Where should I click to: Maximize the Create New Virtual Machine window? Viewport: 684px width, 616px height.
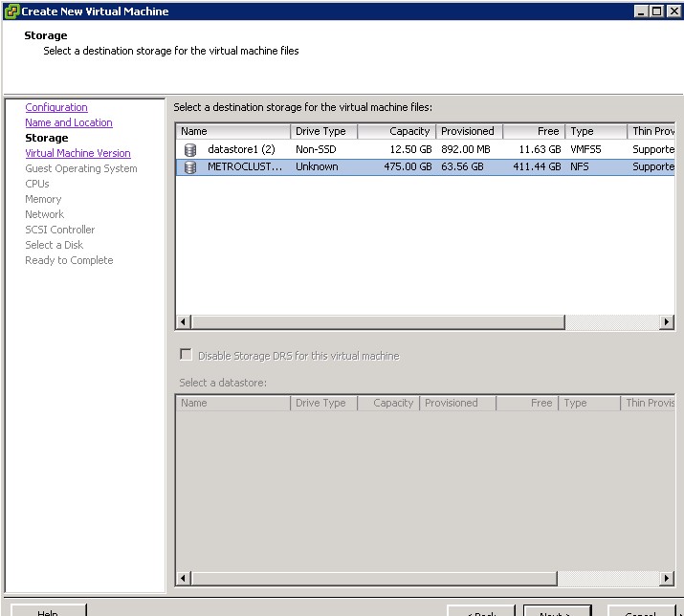click(656, 11)
